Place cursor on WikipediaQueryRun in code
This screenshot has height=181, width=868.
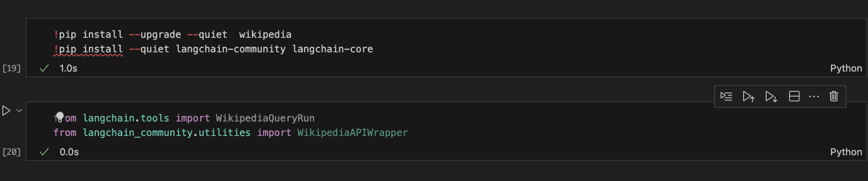(x=265, y=118)
